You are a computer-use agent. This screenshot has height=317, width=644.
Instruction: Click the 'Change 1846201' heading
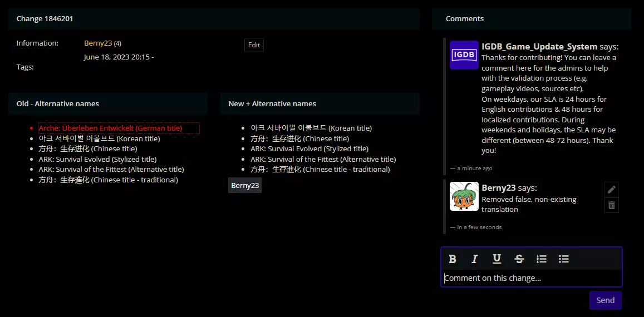(x=45, y=18)
